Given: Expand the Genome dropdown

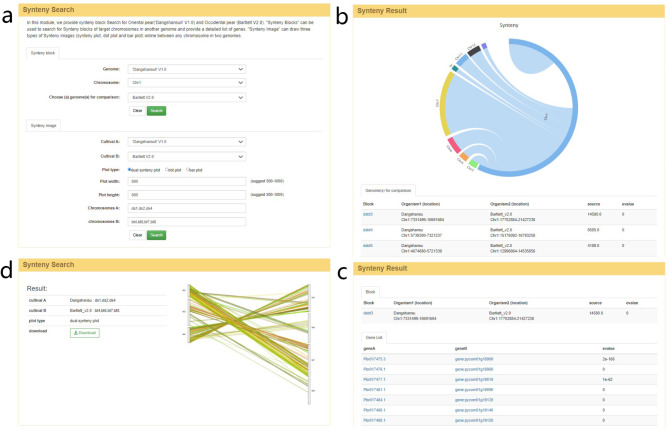Looking at the screenshot, I should point(187,69).
